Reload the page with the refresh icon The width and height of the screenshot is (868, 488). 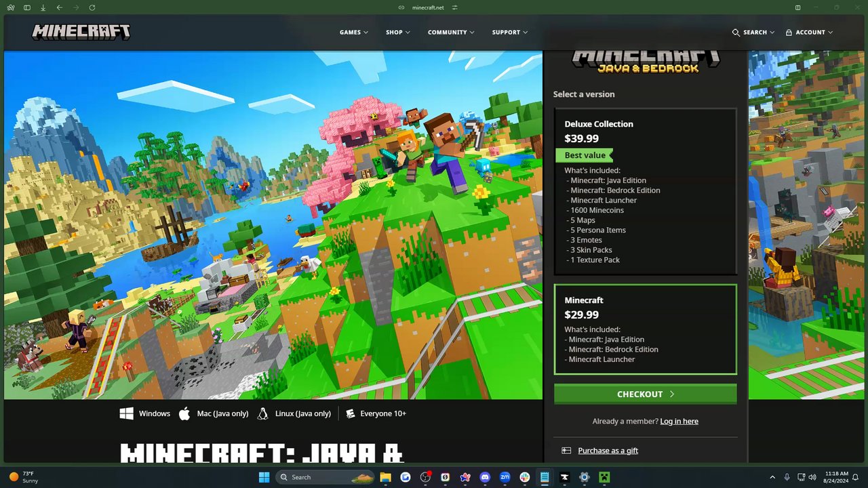pyautogui.click(x=92, y=7)
